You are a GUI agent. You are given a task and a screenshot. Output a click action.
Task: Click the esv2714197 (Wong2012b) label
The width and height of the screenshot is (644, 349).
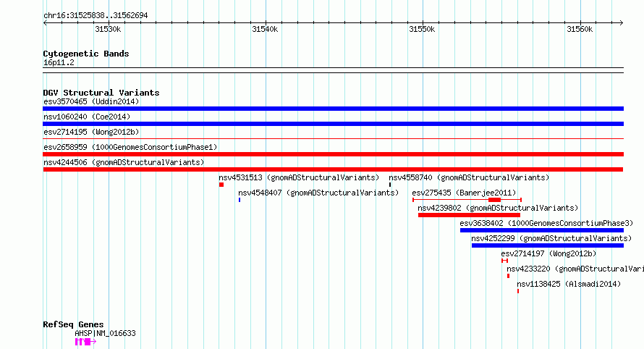548,253
